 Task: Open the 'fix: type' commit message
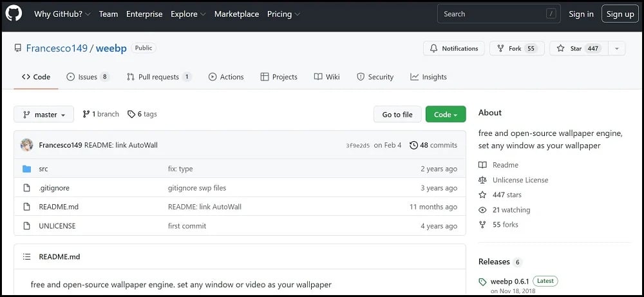coord(180,169)
